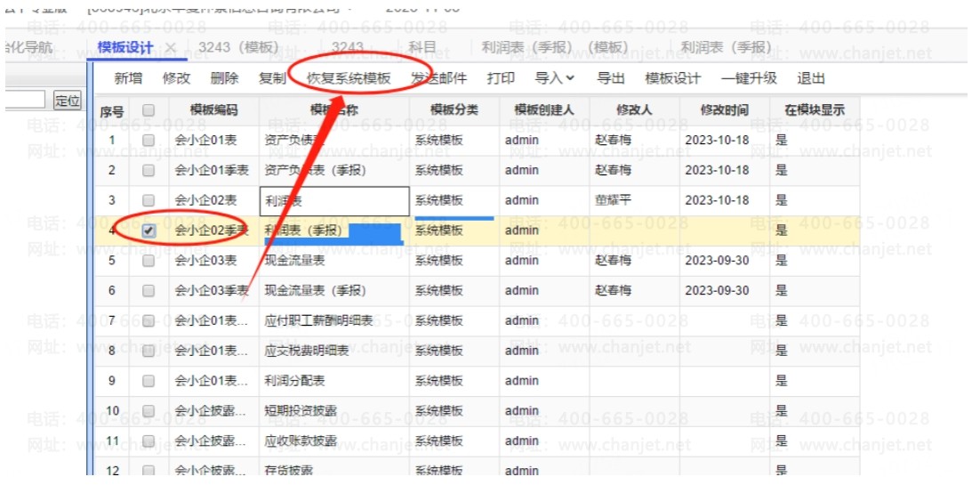
Task: Close the 模板设计 tab
Action: click(x=170, y=48)
